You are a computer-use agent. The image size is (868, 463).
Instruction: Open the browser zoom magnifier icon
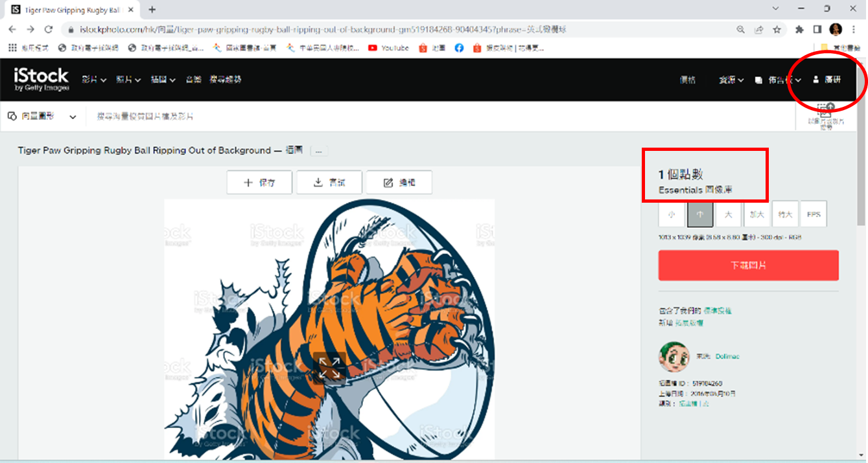tap(741, 30)
